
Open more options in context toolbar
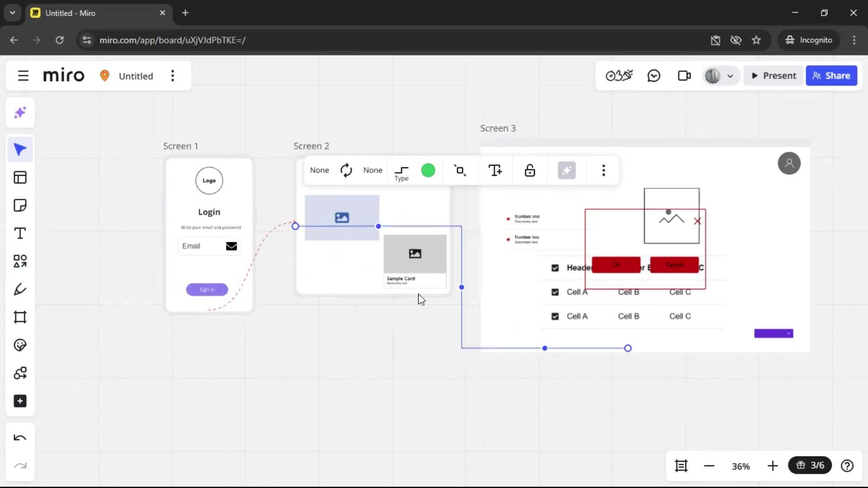(x=604, y=170)
